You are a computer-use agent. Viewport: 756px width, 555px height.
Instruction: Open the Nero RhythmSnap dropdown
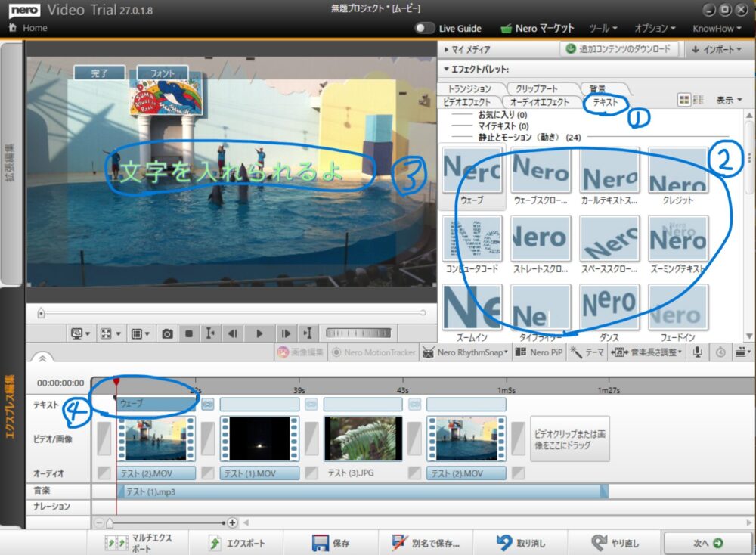(465, 352)
